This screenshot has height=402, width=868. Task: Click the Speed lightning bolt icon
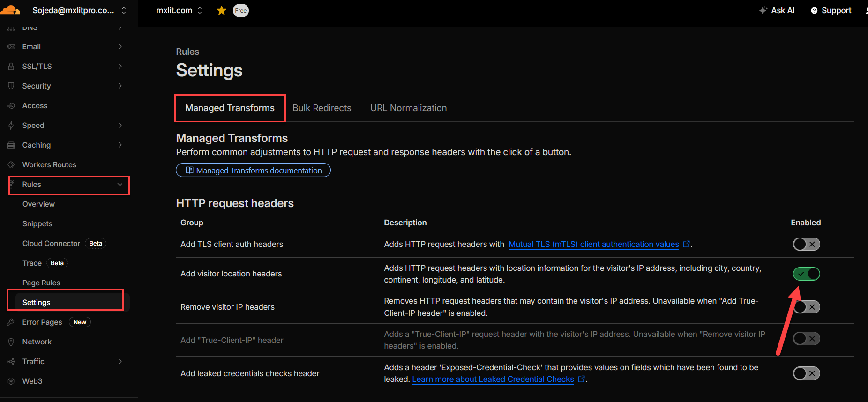tap(11, 126)
